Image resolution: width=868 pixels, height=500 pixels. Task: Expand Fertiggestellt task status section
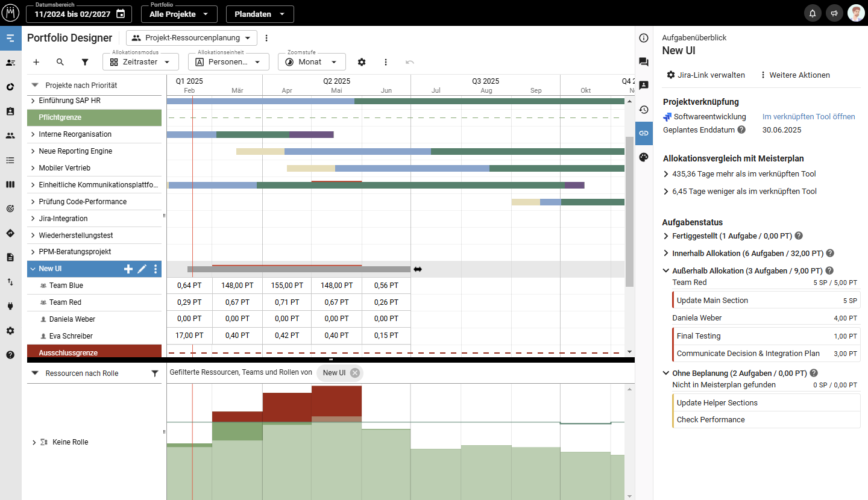click(666, 236)
